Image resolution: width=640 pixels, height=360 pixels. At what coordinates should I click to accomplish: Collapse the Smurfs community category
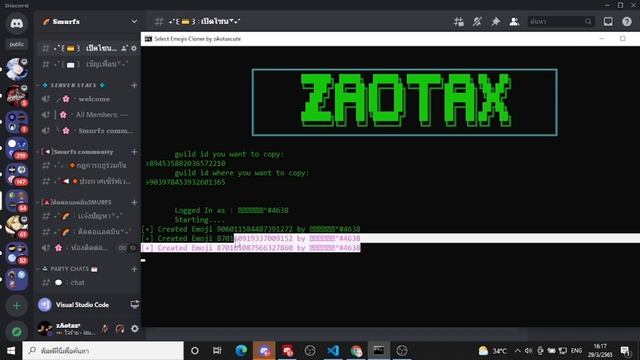point(78,152)
